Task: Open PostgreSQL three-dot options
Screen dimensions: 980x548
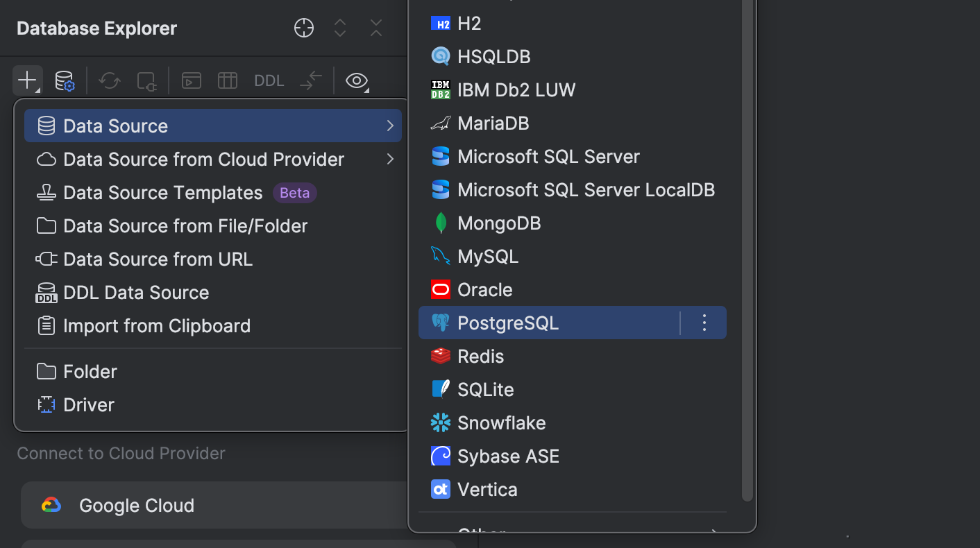Action: tap(704, 323)
